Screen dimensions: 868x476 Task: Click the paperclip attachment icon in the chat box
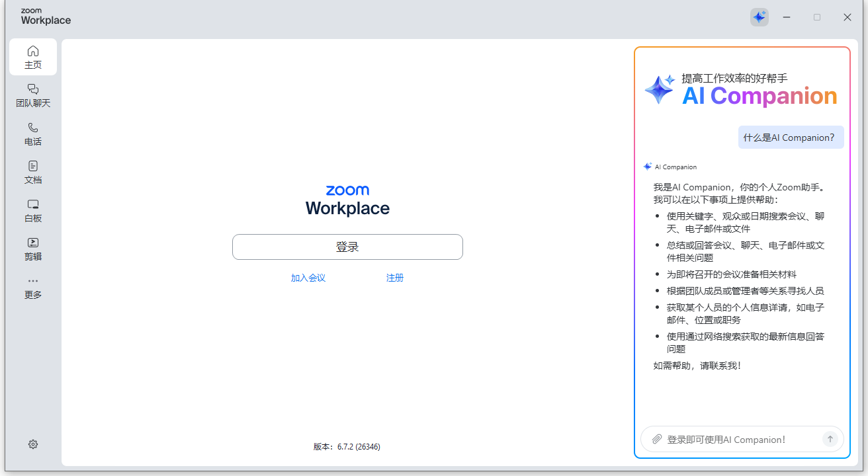pyautogui.click(x=656, y=438)
